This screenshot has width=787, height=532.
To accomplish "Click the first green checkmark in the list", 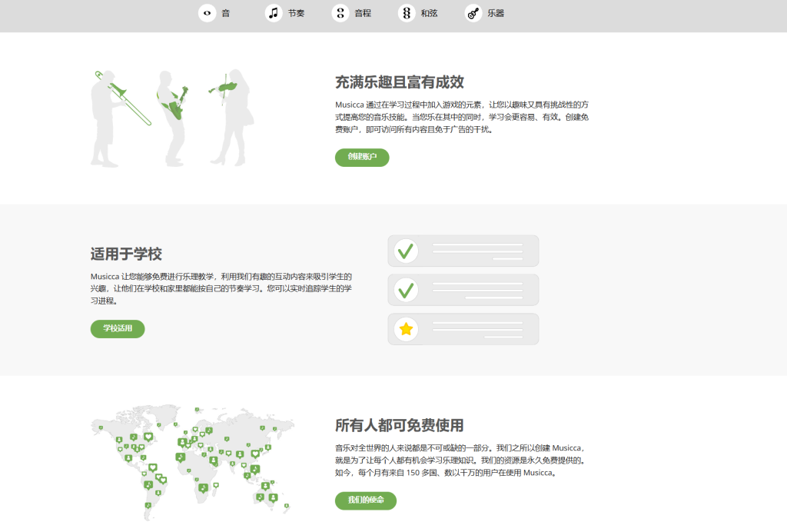I will tap(406, 251).
